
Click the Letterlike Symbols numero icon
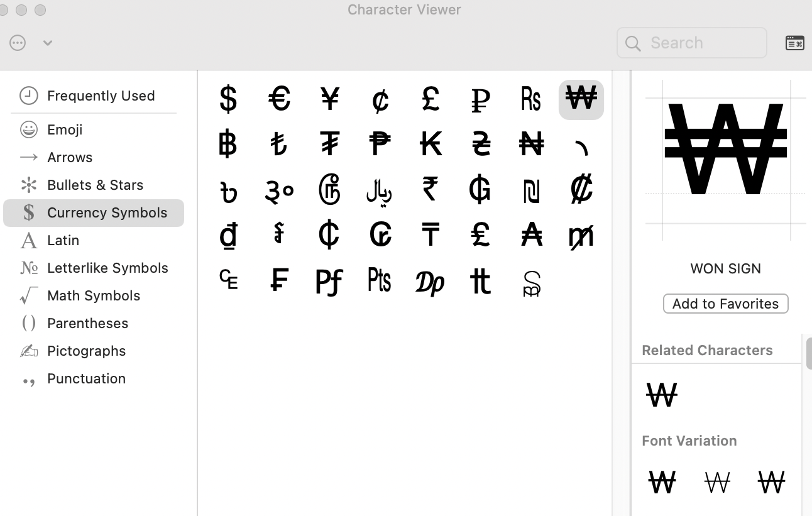[x=28, y=268]
